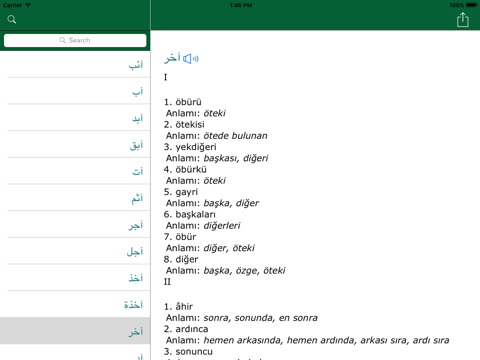Click the definition '4. öbürkü'

[x=185, y=170]
